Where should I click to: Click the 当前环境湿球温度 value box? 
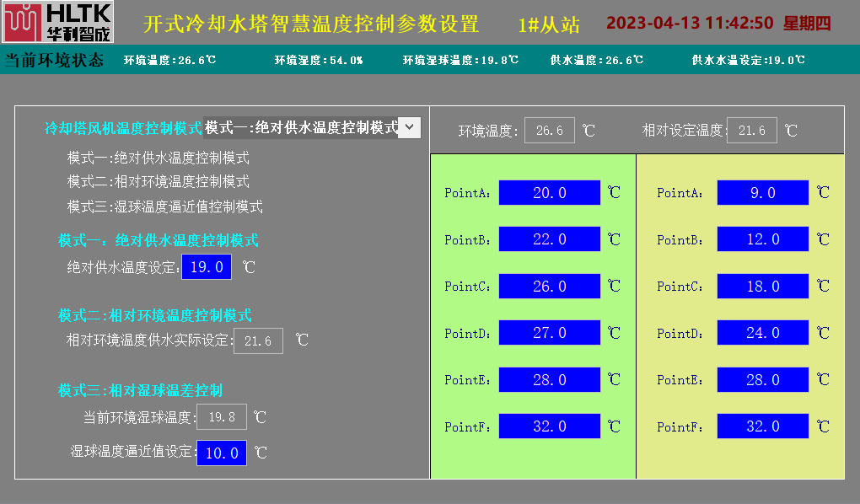[222, 416]
